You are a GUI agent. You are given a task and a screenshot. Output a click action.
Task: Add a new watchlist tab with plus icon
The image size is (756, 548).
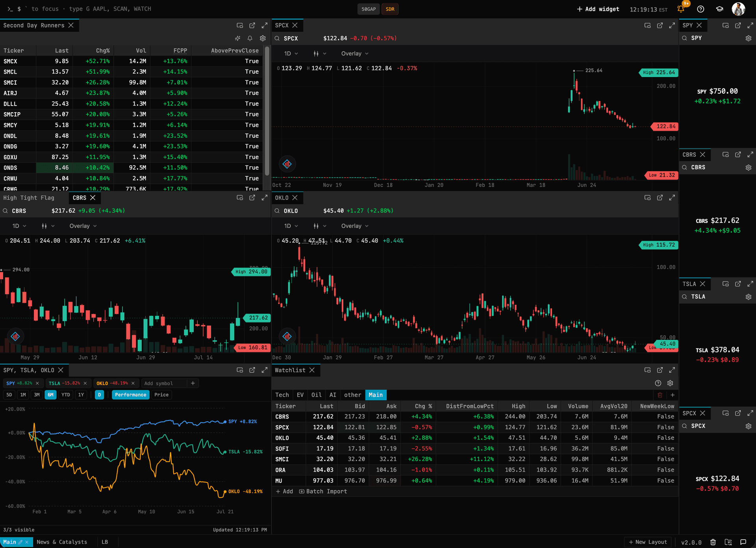point(673,395)
